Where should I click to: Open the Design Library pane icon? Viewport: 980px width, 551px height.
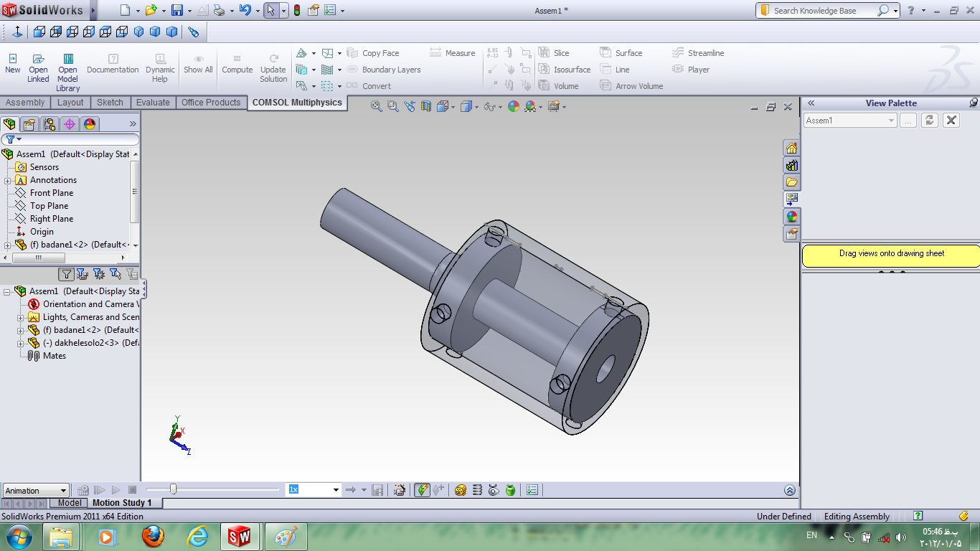click(791, 165)
